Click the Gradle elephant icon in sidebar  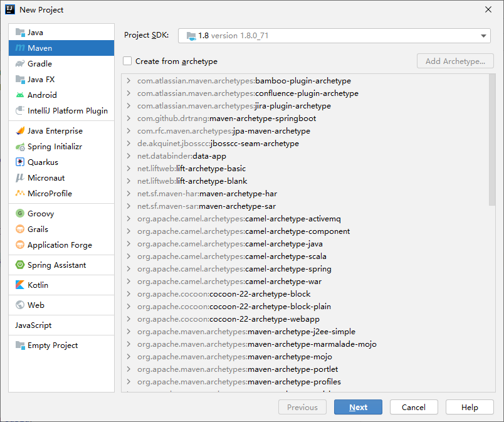click(x=20, y=64)
